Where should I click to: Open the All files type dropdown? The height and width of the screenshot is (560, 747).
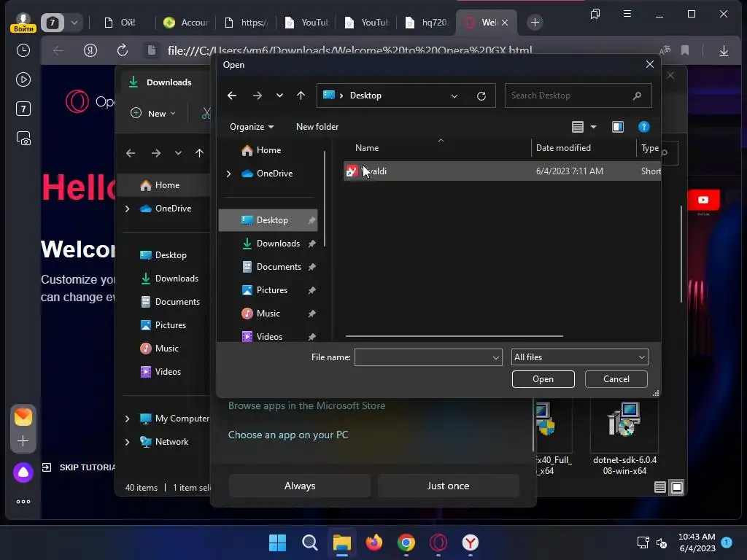pyautogui.click(x=579, y=357)
